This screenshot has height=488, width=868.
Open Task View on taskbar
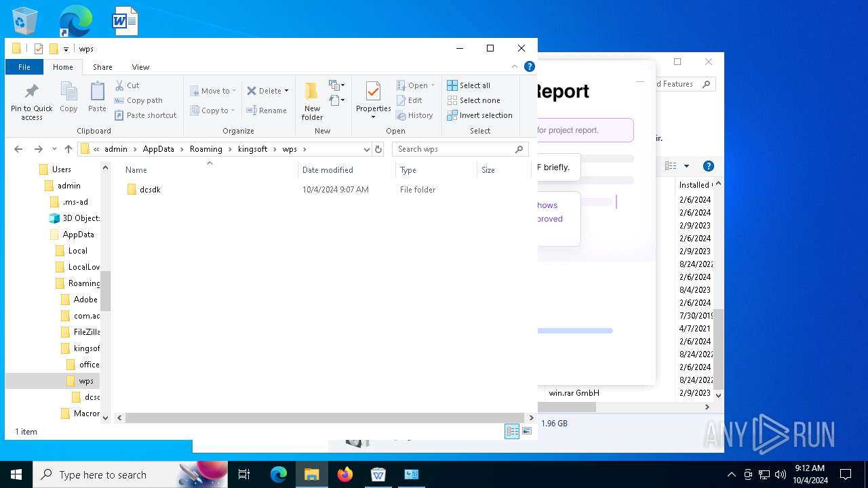click(x=244, y=474)
